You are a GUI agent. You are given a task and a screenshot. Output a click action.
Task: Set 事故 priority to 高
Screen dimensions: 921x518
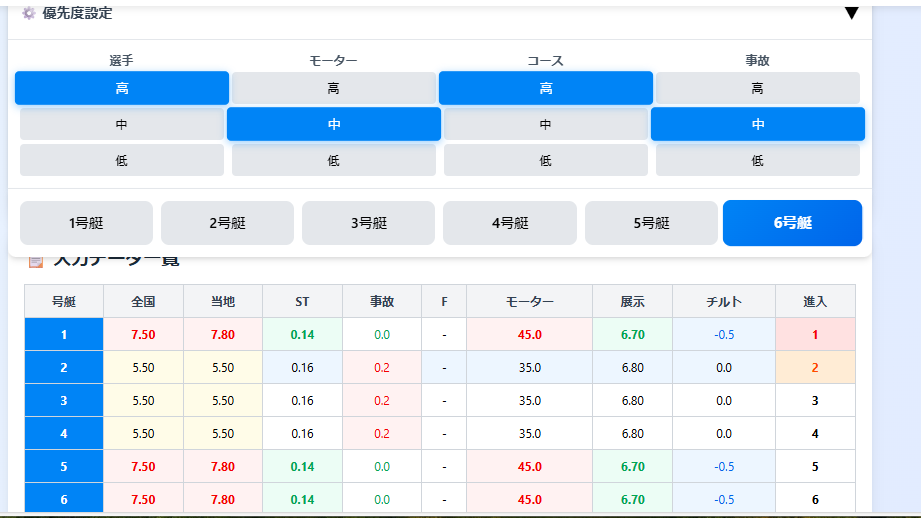click(x=758, y=88)
